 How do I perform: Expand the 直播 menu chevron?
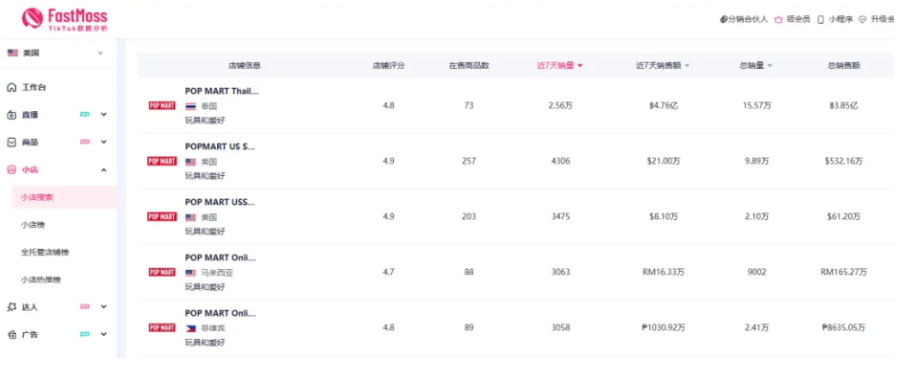[x=104, y=115]
